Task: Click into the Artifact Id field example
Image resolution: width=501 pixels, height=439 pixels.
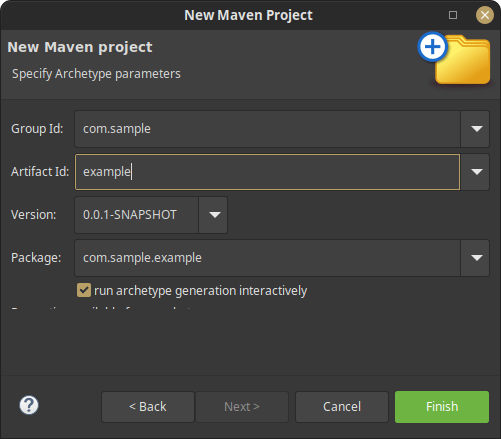Action: [267, 172]
